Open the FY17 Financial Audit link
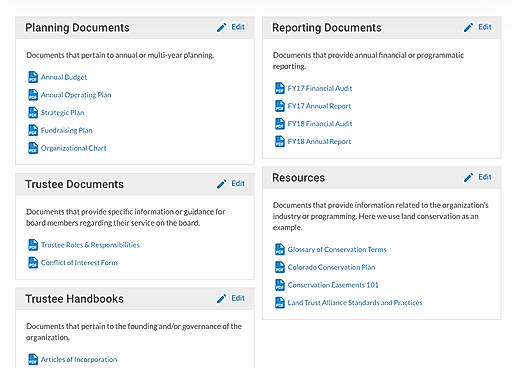518x368 pixels. (x=320, y=88)
